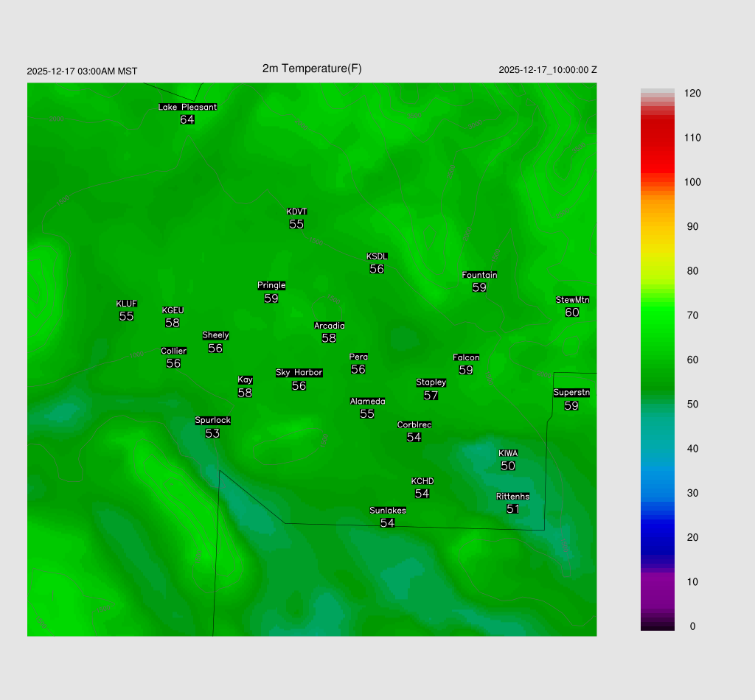Click the Superstn station label
Image resolution: width=755 pixels, height=700 pixels.
(571, 393)
